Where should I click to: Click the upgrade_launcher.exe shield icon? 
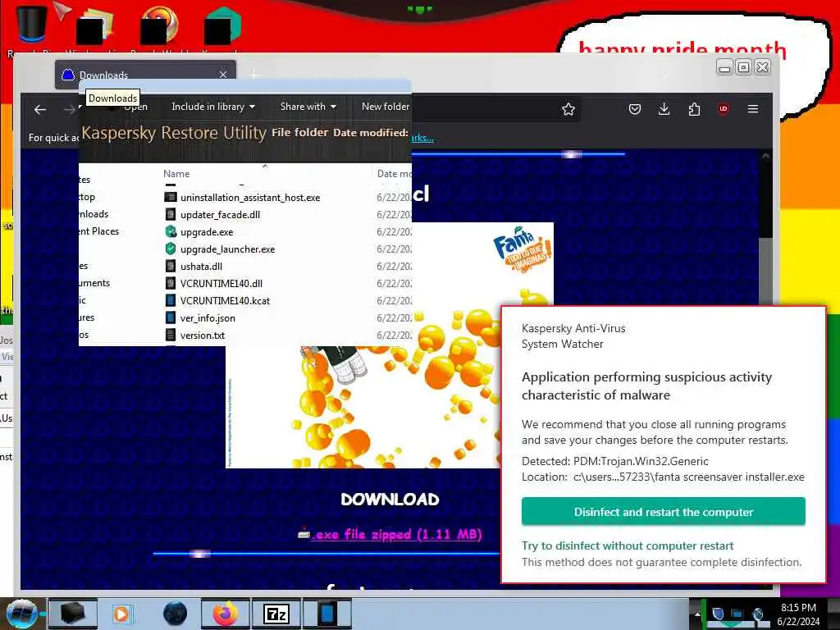pos(171,249)
